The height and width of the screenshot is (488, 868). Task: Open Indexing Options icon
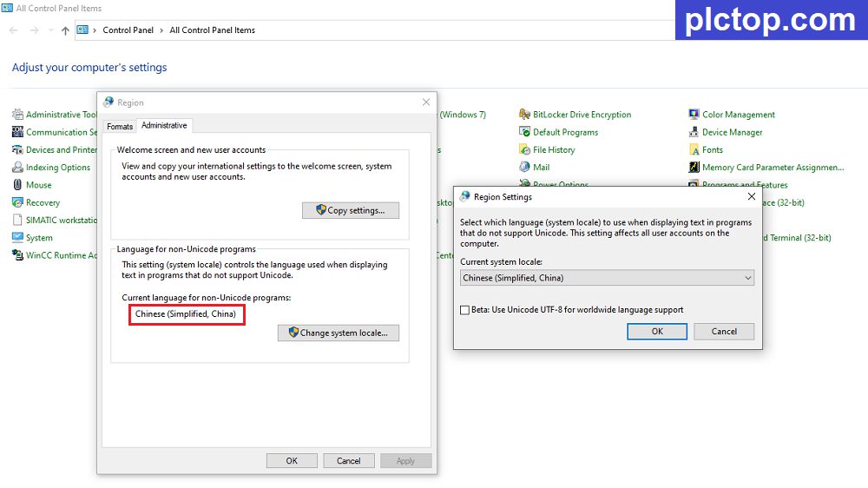coord(17,168)
